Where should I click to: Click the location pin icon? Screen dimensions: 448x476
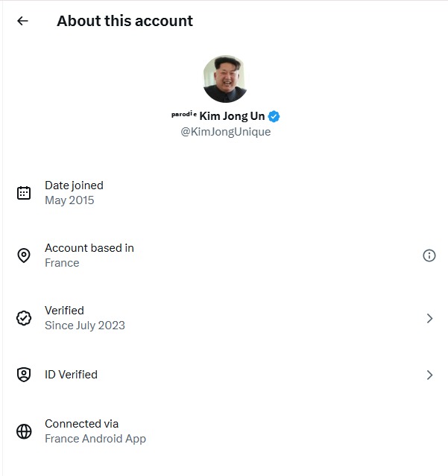24,256
